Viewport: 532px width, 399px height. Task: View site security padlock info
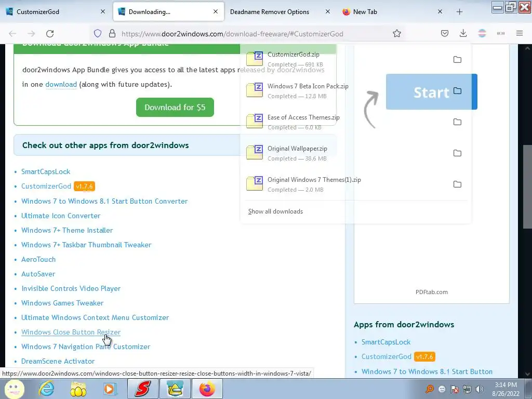(112, 34)
